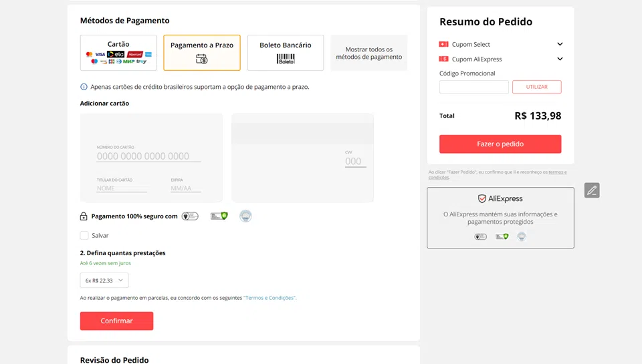This screenshot has width=642, height=364.
Task: Click the R$ 133,98 total amount
Action: click(x=538, y=116)
